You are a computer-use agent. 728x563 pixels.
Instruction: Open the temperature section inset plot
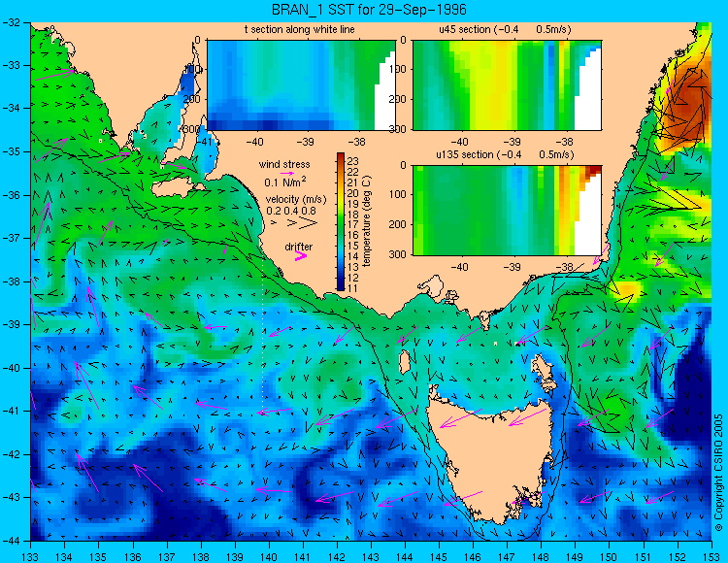click(x=301, y=85)
